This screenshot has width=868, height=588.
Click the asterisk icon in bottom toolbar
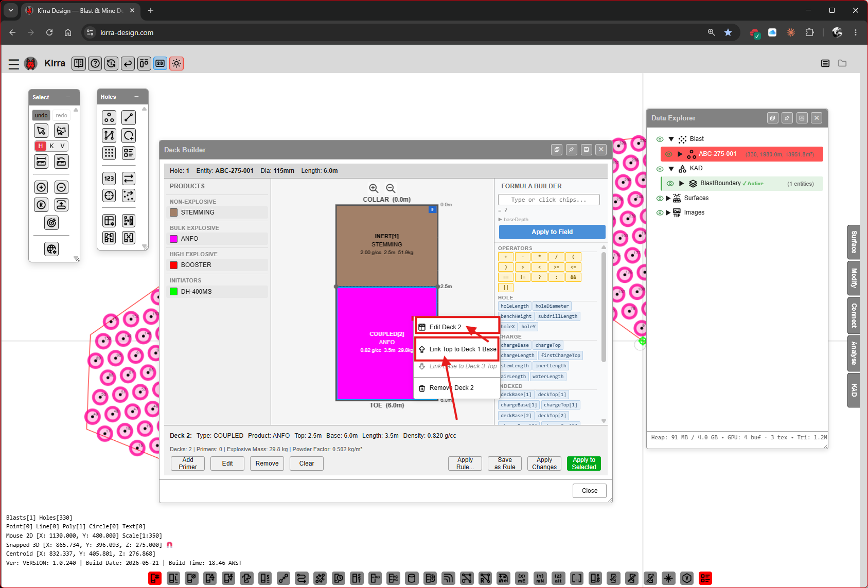pos(668,578)
